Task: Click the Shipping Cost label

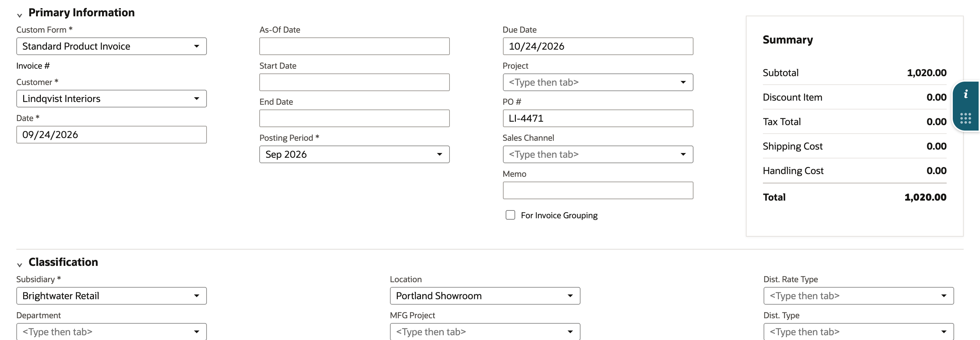Action: [793, 147]
